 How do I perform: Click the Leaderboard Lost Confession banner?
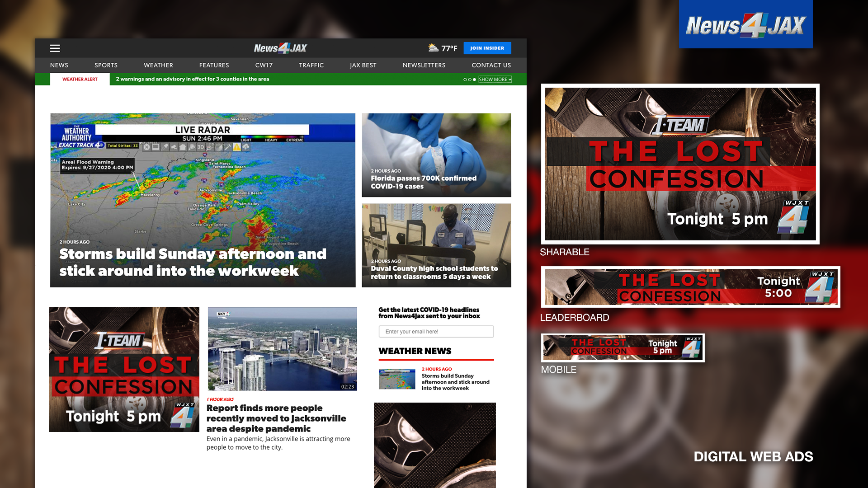pyautogui.click(x=691, y=287)
